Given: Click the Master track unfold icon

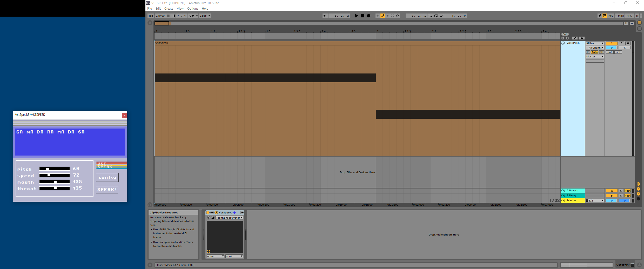Looking at the screenshot, I should point(563,201).
